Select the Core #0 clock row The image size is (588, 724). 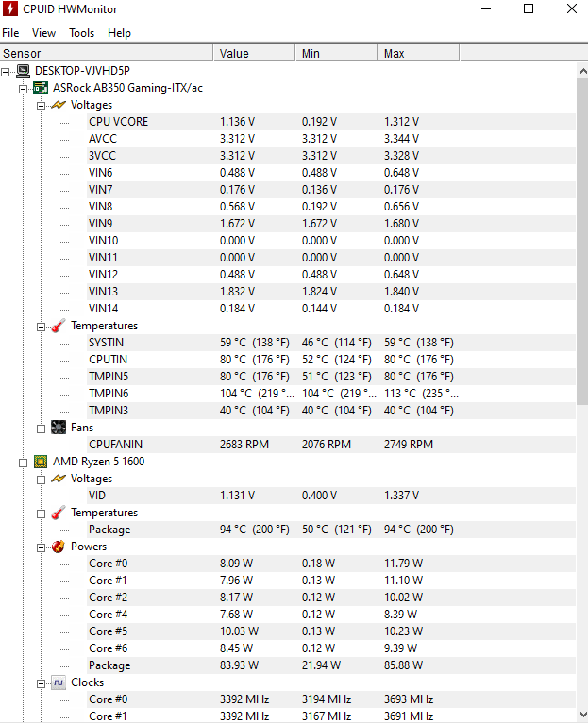(331, 699)
